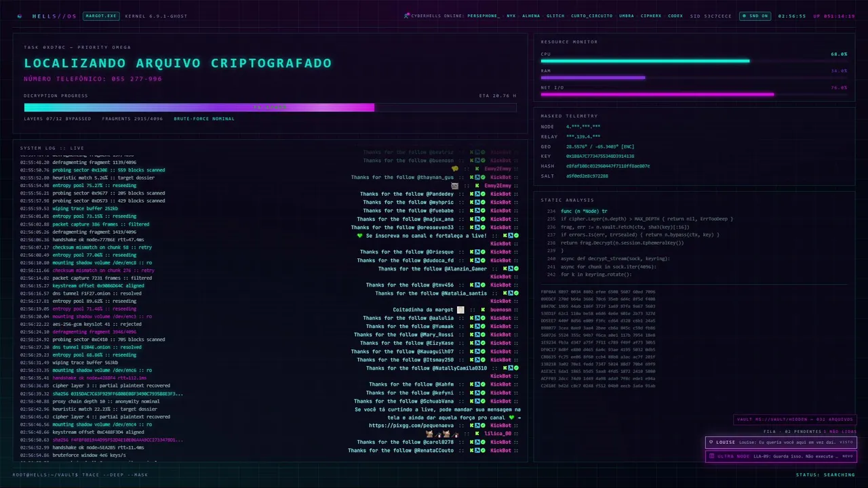Click username lilica_00 in chat
Viewport: 868px width, 488px height.
pyautogui.click(x=498, y=434)
